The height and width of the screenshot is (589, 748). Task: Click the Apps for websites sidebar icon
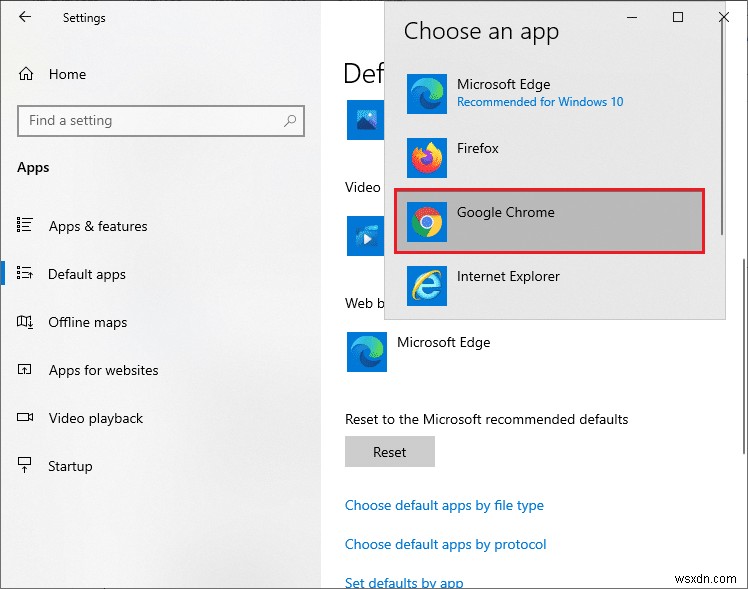pyautogui.click(x=24, y=369)
